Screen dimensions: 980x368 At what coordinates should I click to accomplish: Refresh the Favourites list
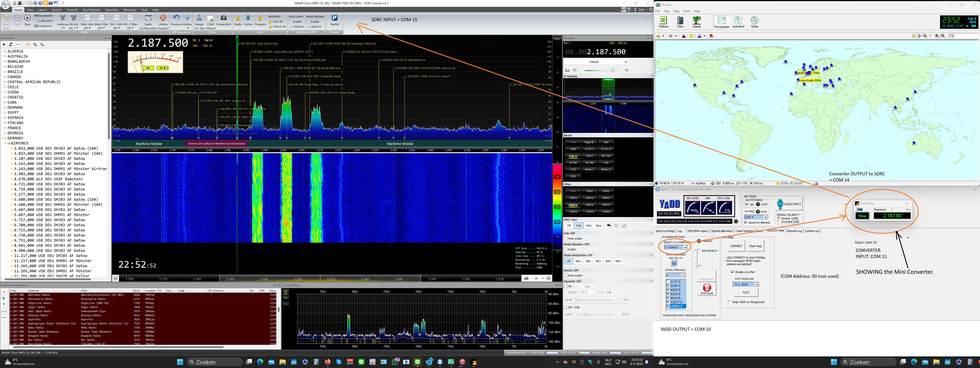11,44
